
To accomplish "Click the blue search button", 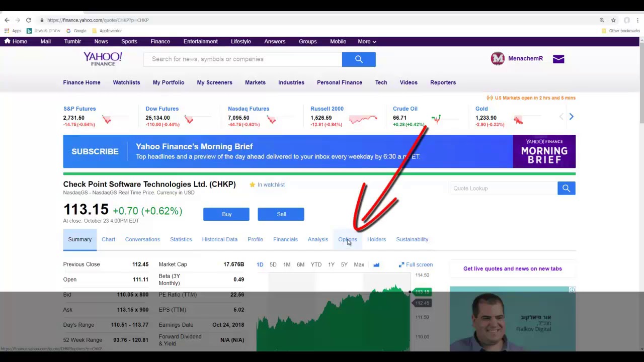I will tap(359, 59).
